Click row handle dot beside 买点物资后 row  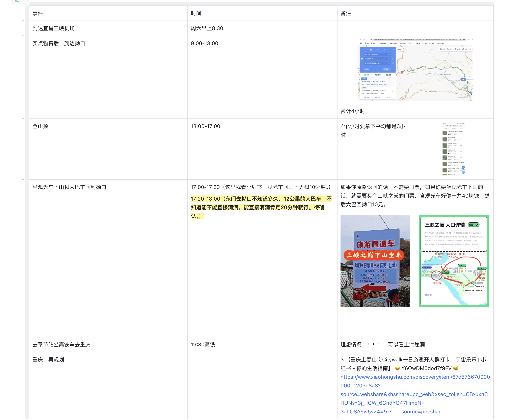pos(23,36)
